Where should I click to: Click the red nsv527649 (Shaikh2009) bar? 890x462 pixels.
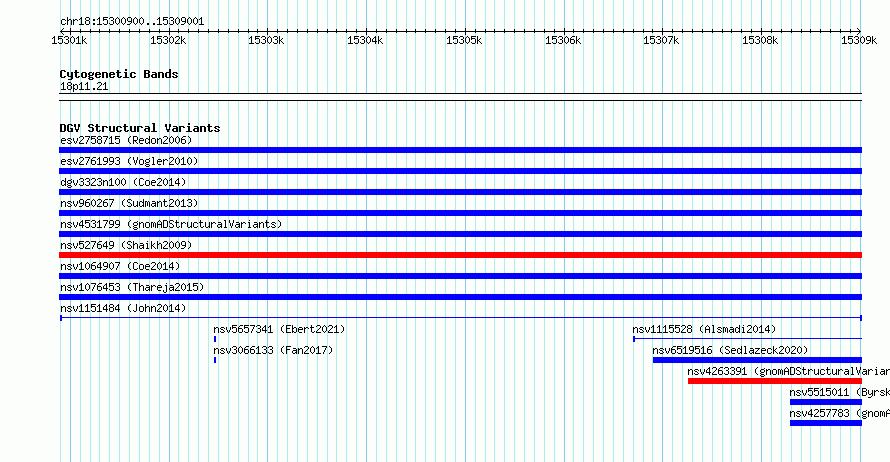tap(460, 255)
